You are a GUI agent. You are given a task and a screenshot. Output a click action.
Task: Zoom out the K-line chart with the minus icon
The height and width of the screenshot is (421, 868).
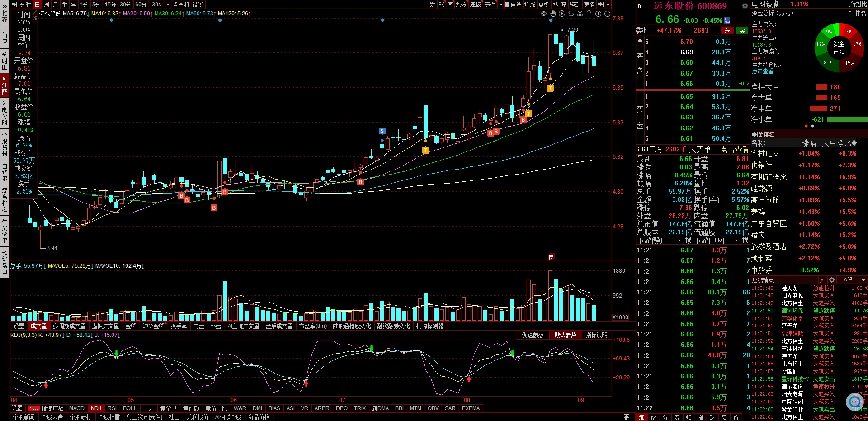[607, 14]
